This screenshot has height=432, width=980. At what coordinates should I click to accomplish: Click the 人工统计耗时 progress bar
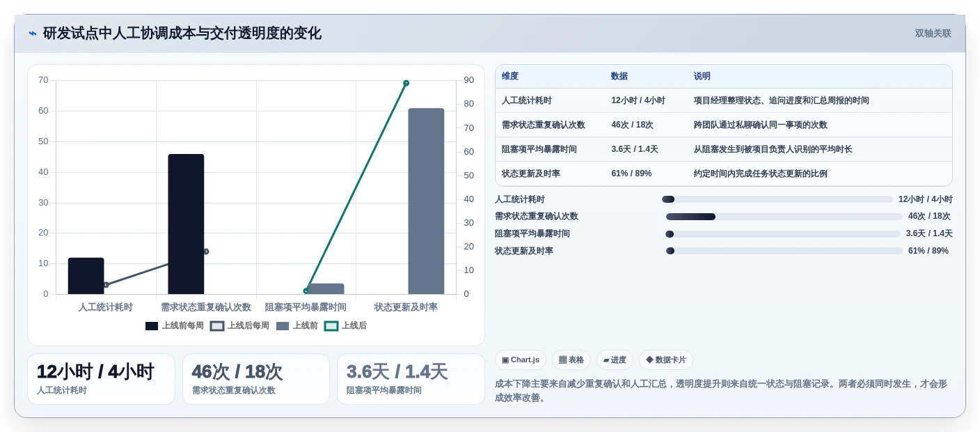pos(777,199)
